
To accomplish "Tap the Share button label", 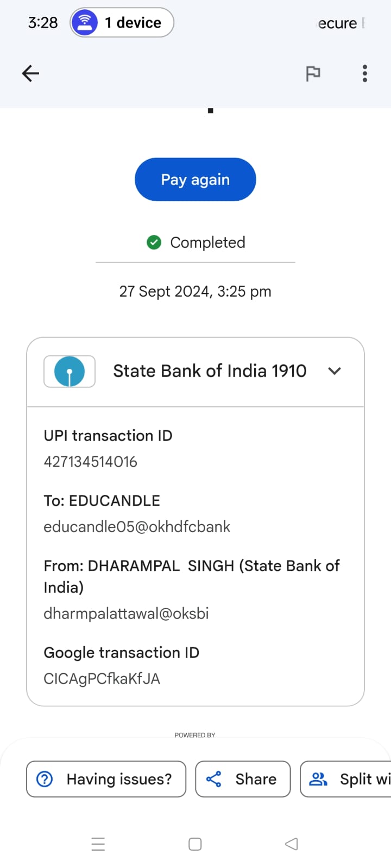I will [256, 779].
